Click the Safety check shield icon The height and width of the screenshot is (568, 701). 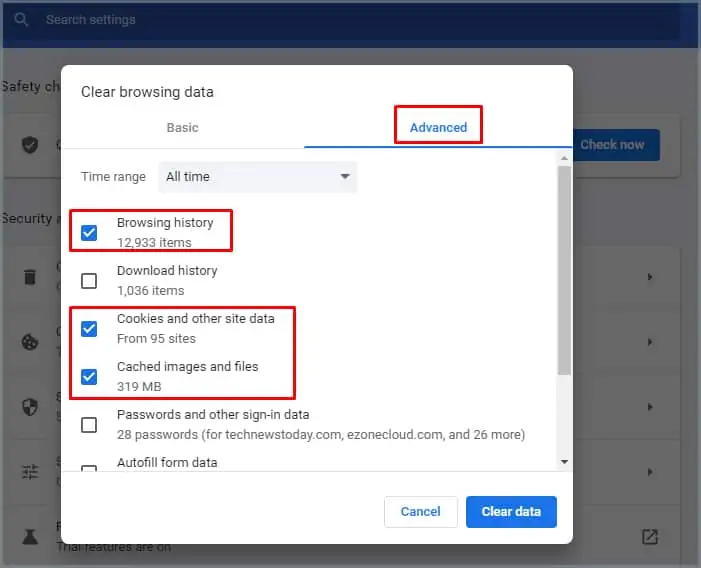tap(30, 144)
